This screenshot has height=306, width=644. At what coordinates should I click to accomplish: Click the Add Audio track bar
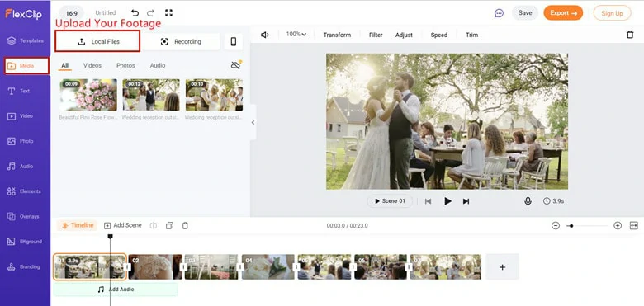(116, 290)
